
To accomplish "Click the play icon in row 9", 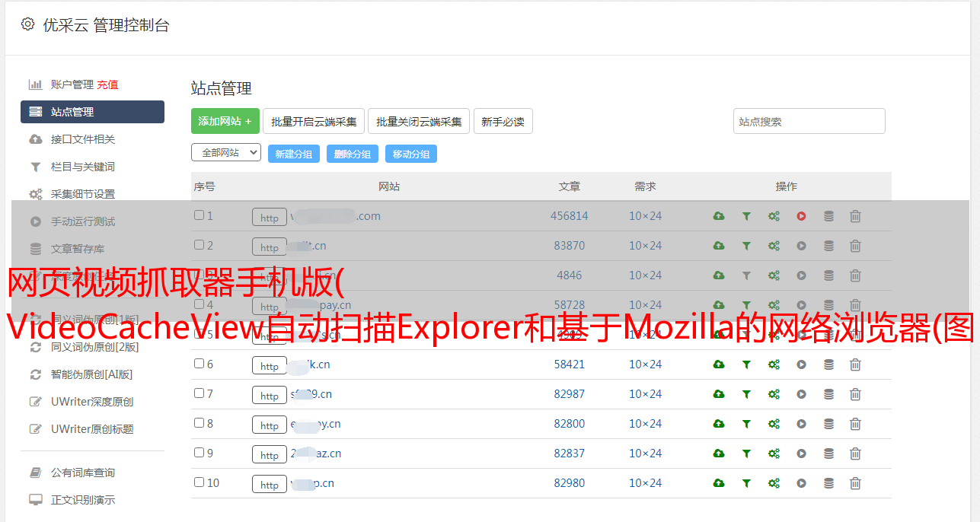I will point(801,454).
